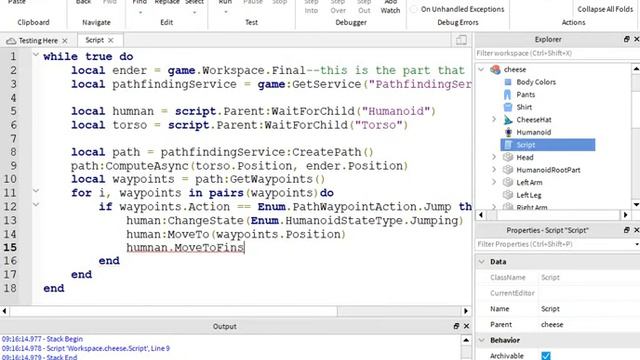640x360 pixels.
Task: Toggle the Archivable checkbox
Action: point(546,356)
